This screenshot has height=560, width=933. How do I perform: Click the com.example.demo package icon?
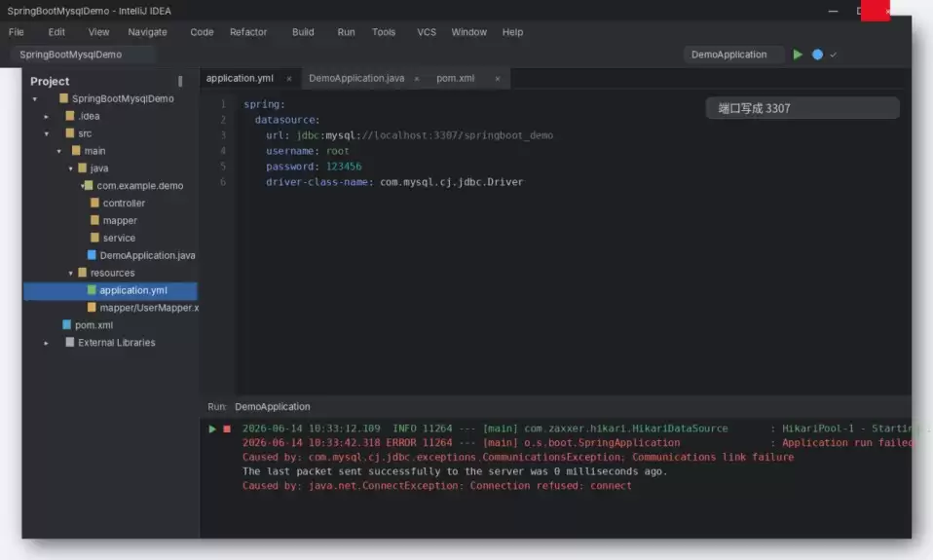89,185
